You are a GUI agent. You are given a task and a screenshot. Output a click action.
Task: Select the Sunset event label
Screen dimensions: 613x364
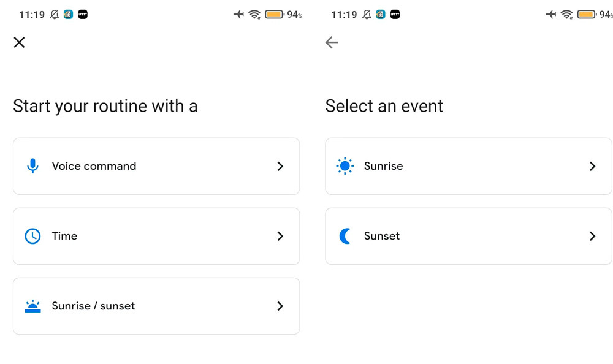(x=381, y=236)
